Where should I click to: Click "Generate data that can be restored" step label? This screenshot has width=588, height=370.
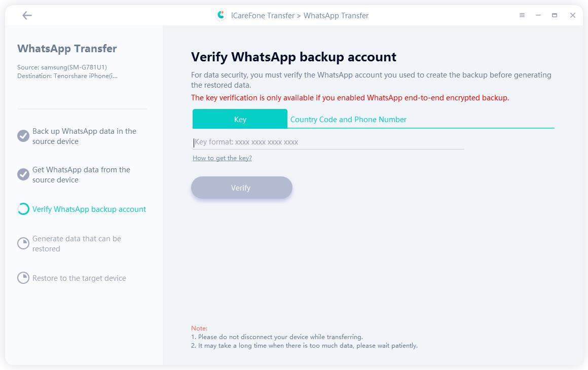(x=77, y=243)
